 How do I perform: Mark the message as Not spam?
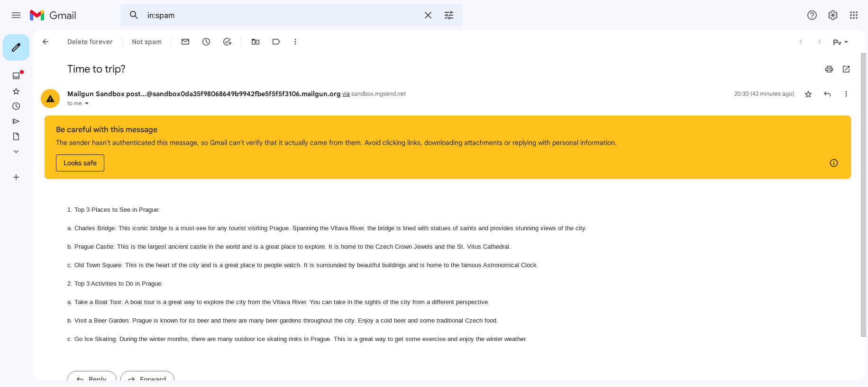point(146,42)
